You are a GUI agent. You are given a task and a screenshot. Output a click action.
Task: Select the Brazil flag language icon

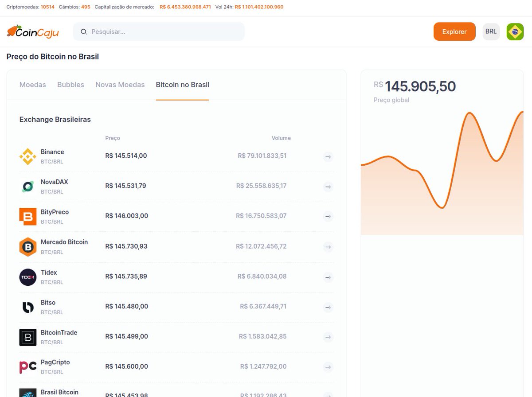(x=515, y=31)
